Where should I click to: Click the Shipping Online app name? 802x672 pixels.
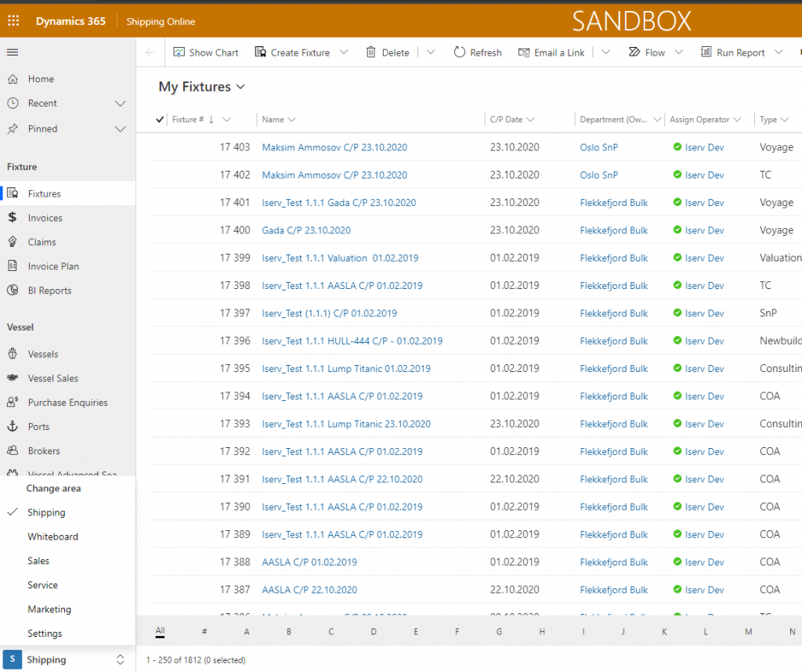[x=161, y=21]
